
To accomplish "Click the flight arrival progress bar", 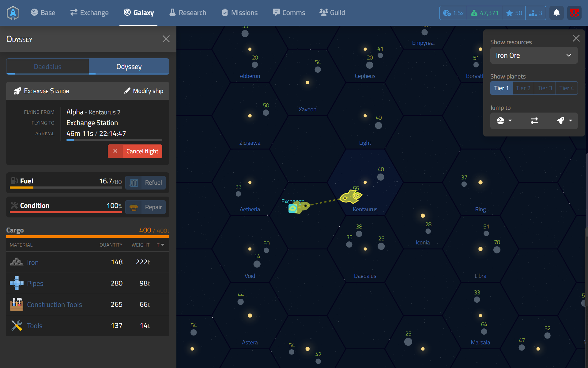I will (114, 140).
